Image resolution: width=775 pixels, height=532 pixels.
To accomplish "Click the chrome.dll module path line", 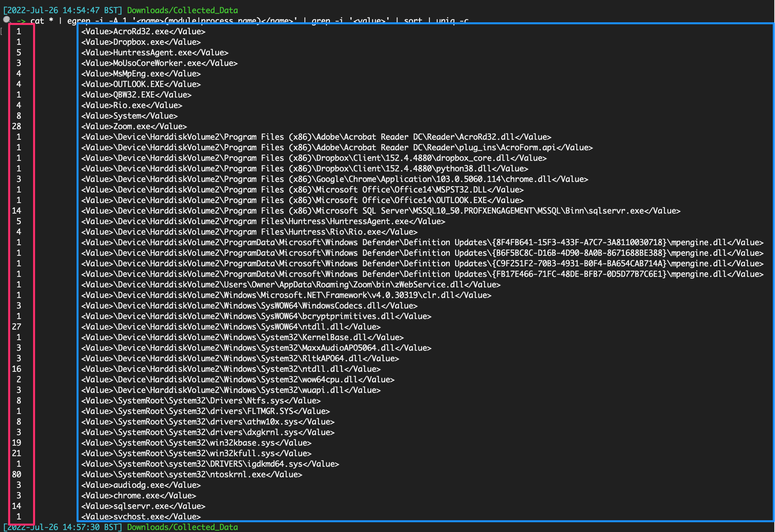I will tap(334, 179).
